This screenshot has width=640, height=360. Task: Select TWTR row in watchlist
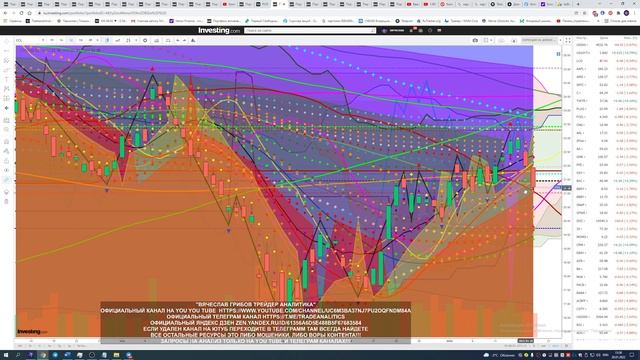click(607, 101)
